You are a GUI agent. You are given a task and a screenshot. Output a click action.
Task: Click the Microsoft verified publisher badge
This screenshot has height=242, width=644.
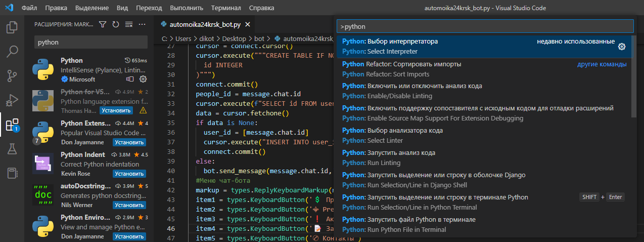click(64, 79)
